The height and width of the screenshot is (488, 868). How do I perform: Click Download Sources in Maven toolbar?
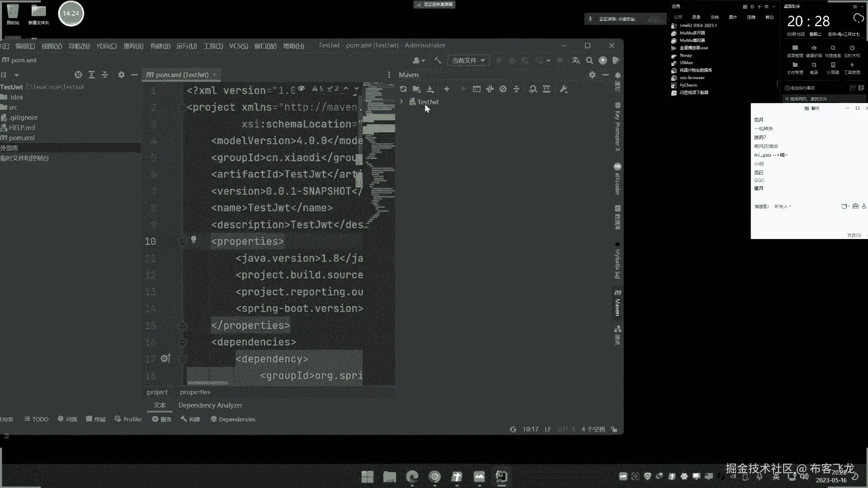pos(430,89)
